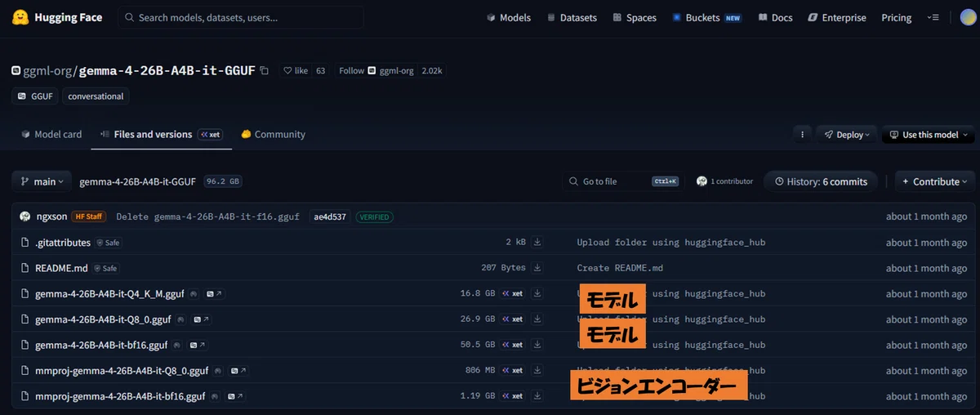The width and height of the screenshot is (980, 415).
Task: Click the pickle scan icon on Q4_K_M row
Action: click(x=194, y=293)
